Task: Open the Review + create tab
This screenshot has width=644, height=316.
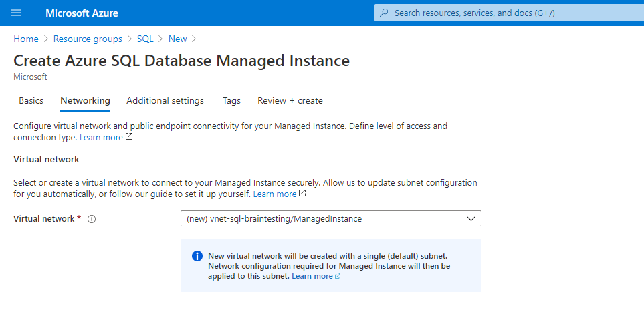Action: [290, 100]
